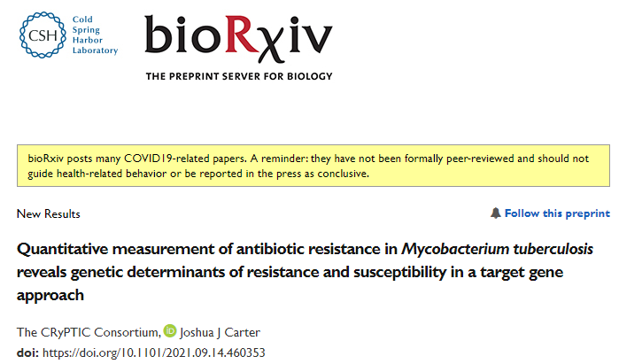Select author The CRyPTIC Consortium
This screenshot has width=619, height=364.
(89, 332)
